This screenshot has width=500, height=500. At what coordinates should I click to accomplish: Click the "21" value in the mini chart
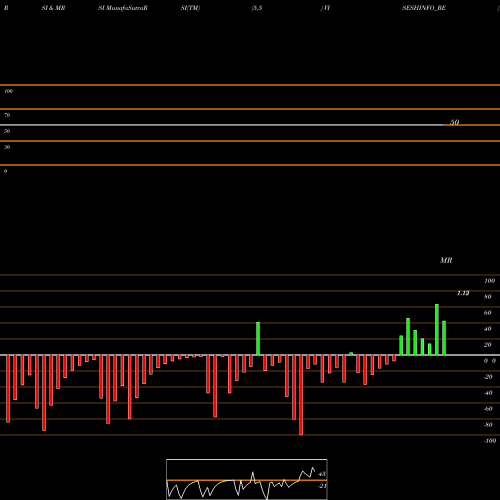322,486
